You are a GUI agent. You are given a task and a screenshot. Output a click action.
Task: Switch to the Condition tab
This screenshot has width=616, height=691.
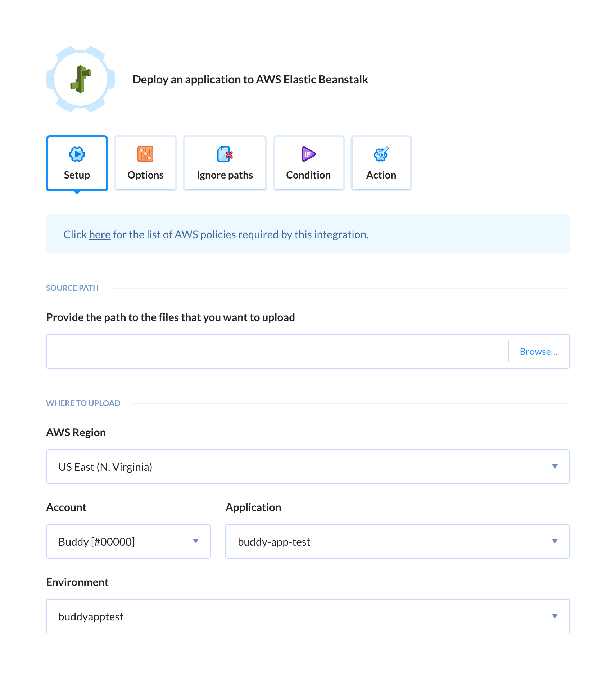click(308, 163)
